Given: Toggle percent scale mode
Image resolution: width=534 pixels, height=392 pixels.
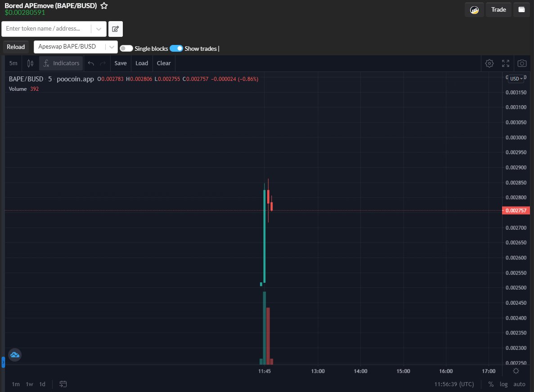Looking at the screenshot, I should (491, 384).
